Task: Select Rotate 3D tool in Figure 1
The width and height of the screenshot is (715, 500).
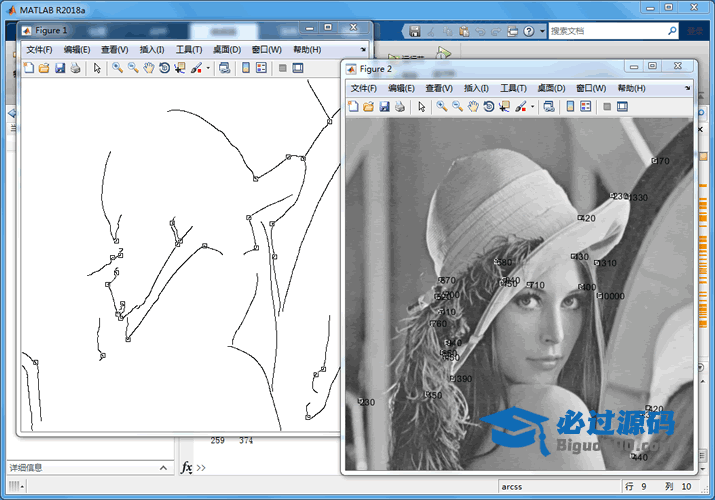Action: [164, 68]
